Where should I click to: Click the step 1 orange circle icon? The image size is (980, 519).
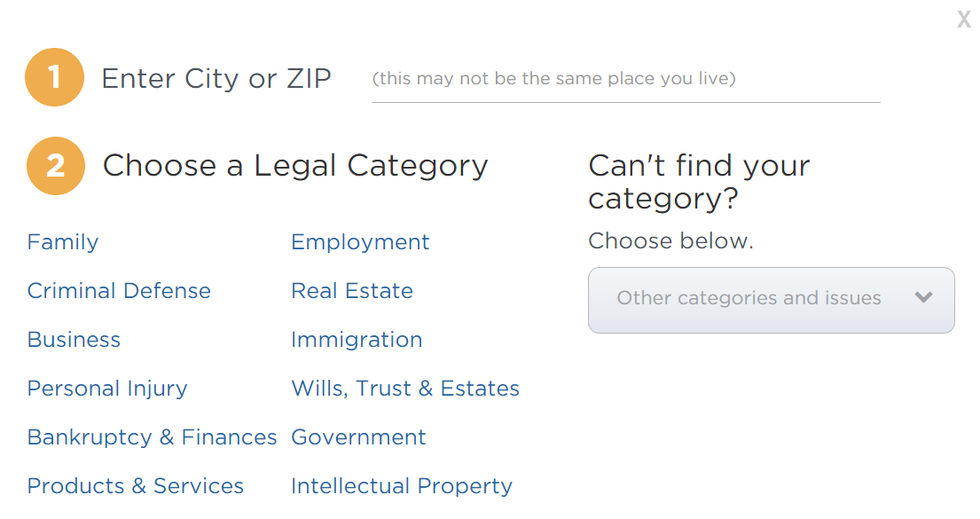coord(54,78)
